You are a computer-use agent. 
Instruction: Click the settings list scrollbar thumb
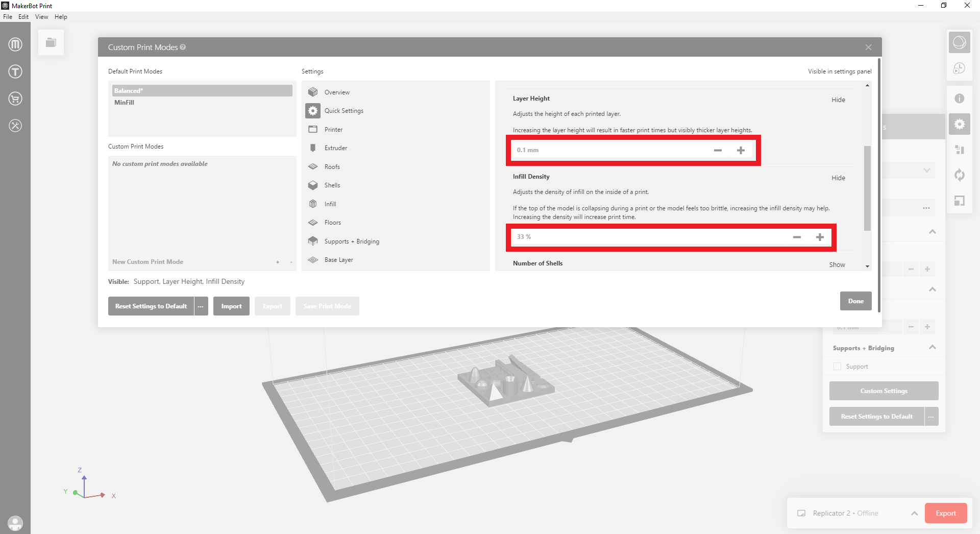coord(867,188)
